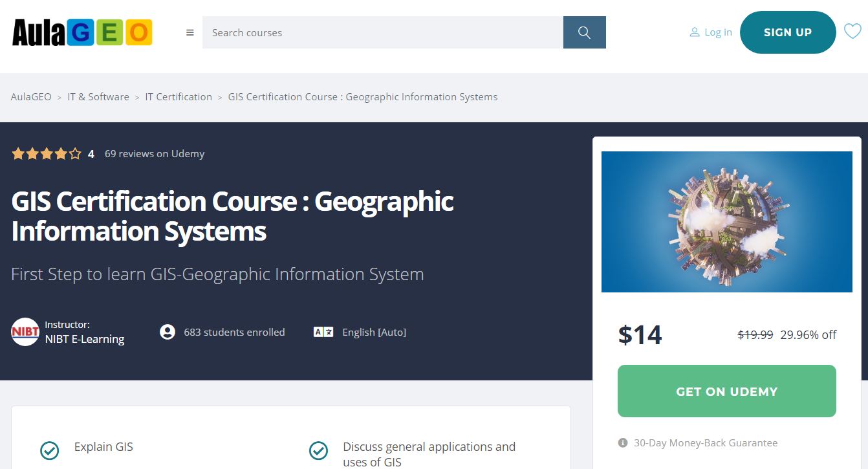
Task: Click the students enrolled person icon
Action: click(168, 333)
